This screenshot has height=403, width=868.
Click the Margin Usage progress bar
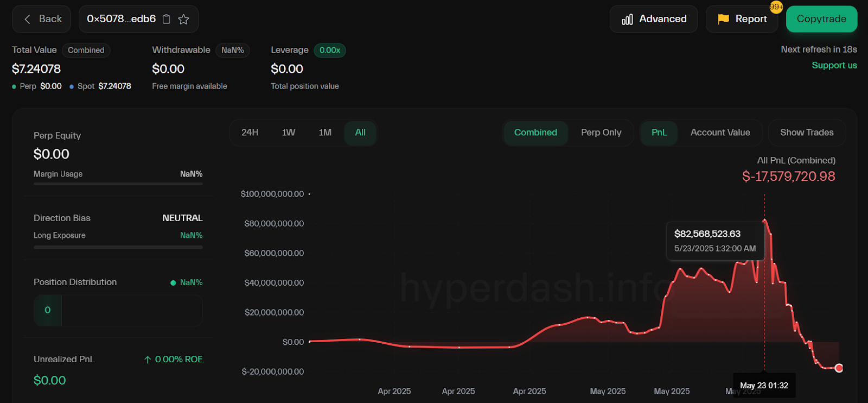pyautogui.click(x=118, y=184)
